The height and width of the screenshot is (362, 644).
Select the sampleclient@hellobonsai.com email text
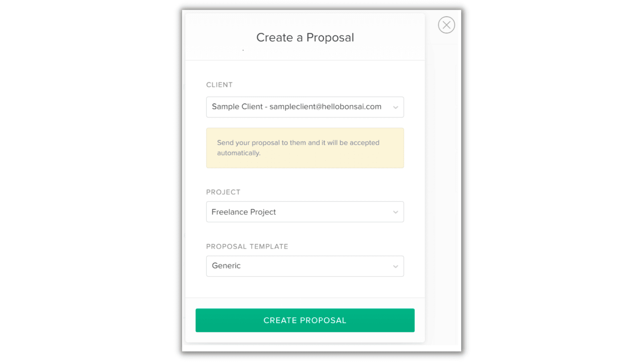tap(325, 107)
